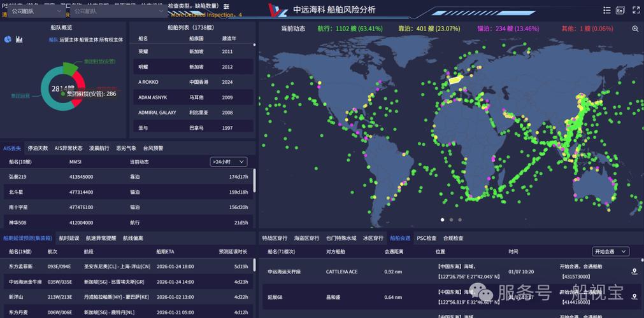Open the 冰区穿行 tab
This screenshot has height=318, width=644.
[373, 238]
